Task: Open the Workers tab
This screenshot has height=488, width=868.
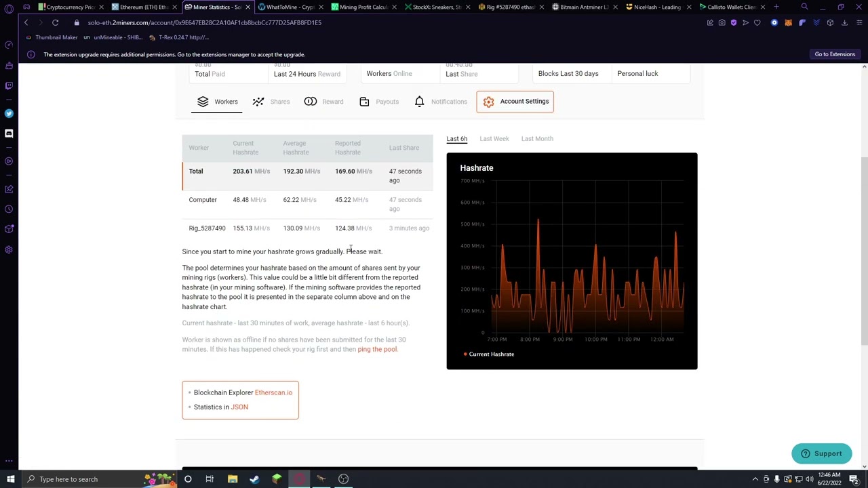Action: point(217,102)
